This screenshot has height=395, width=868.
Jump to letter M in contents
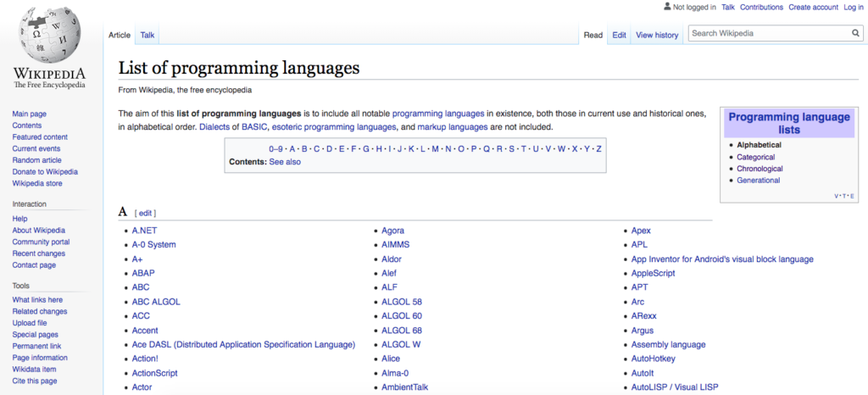pyautogui.click(x=436, y=149)
